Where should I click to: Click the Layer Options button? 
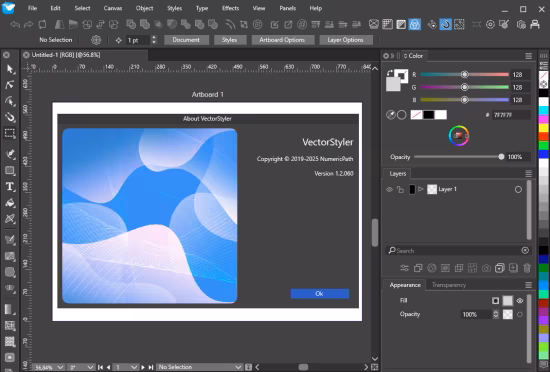point(345,40)
